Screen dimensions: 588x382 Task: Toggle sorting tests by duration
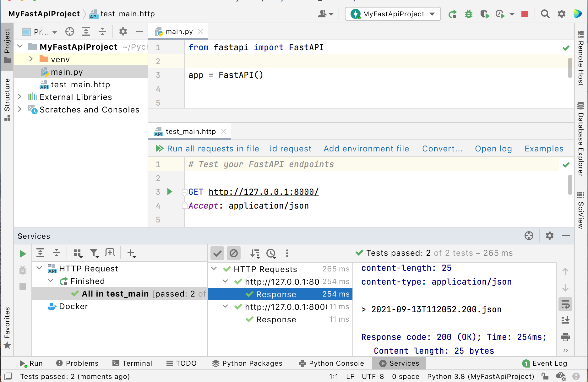coord(271,253)
